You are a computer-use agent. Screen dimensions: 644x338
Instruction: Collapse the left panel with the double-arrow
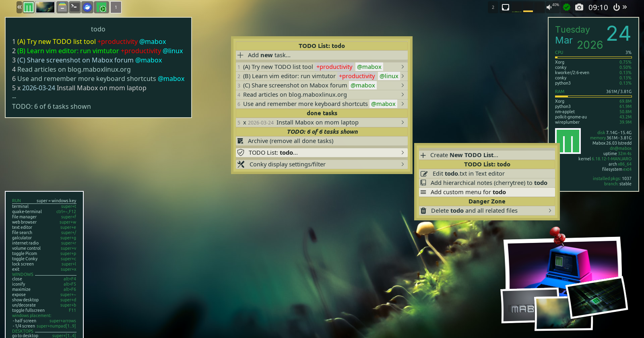pos(19,7)
